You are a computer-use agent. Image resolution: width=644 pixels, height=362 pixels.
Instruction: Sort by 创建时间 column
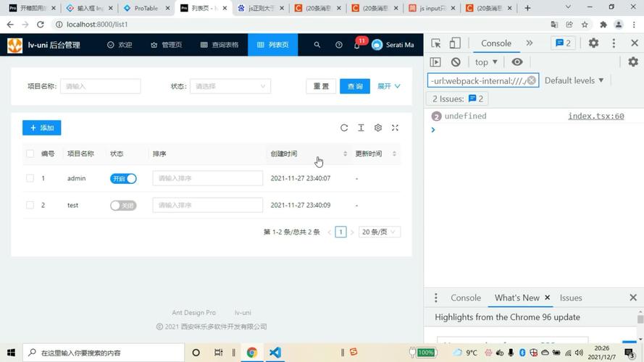click(x=309, y=153)
